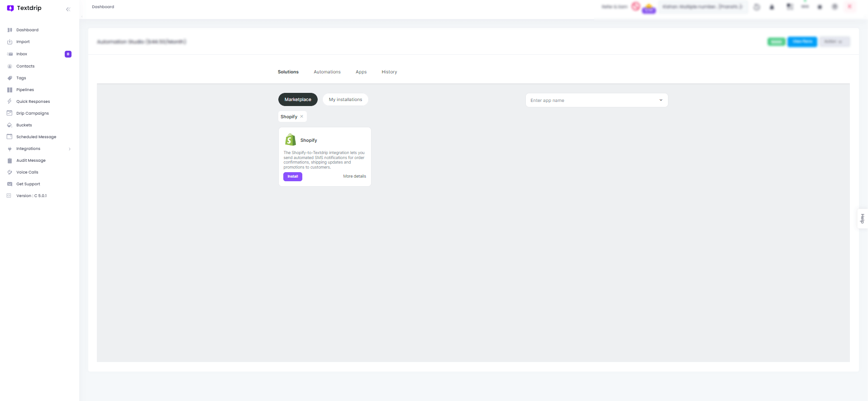This screenshot has height=401, width=868.
Task: Click the pink circular icon in header
Action: point(636,6)
